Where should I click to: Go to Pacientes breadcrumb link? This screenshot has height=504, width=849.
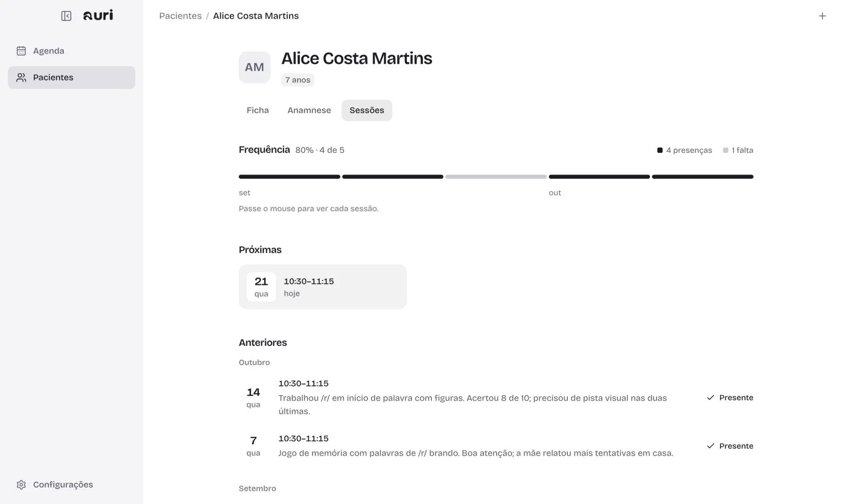180,16
